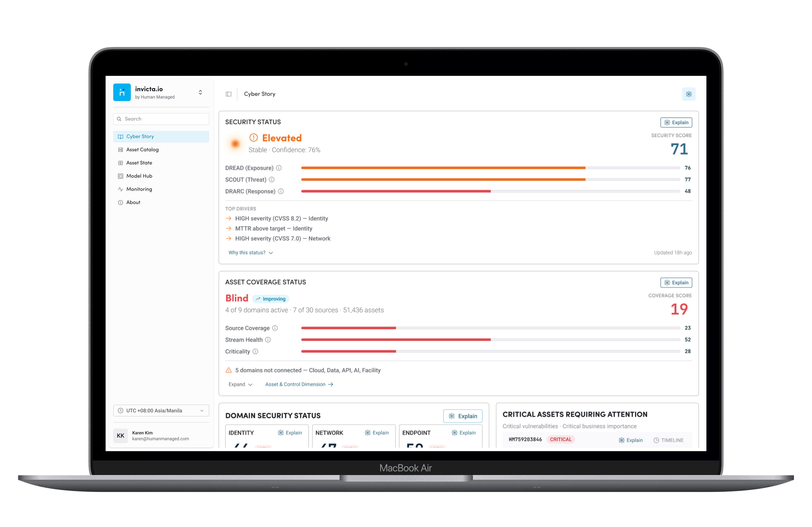812x527 pixels.
Task: Click arrow beside MTTR above target driver
Action: point(229,229)
